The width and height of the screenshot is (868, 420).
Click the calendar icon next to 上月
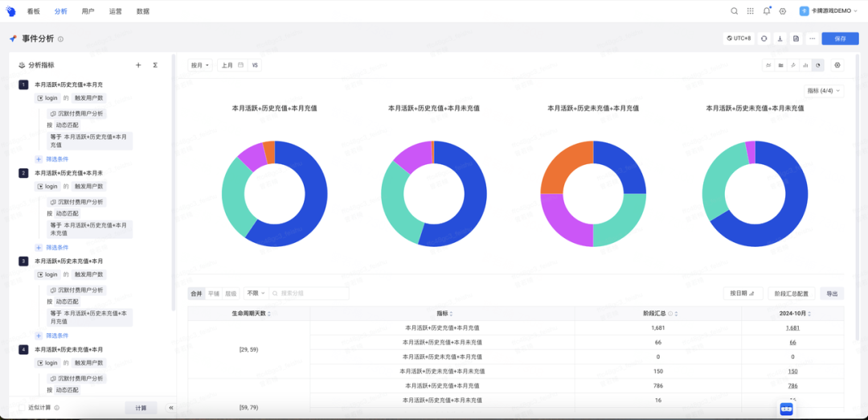[240, 65]
